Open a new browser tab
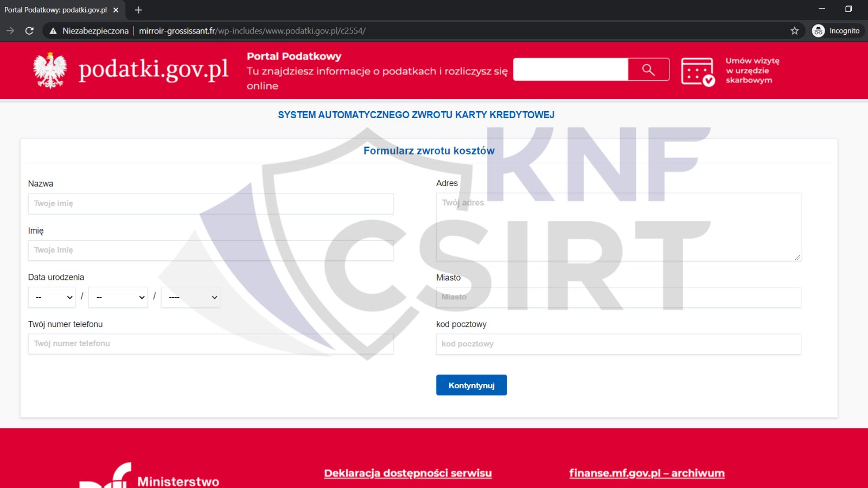This screenshot has width=868, height=488. tap(138, 10)
